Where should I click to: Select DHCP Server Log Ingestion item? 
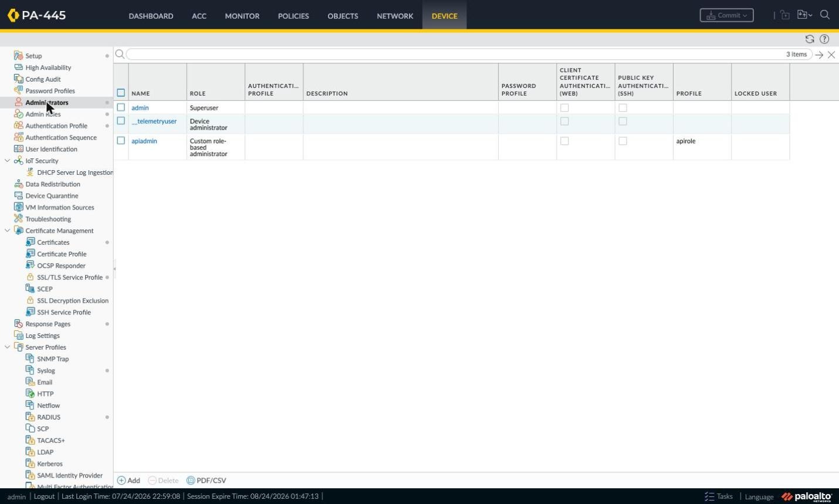tap(75, 172)
